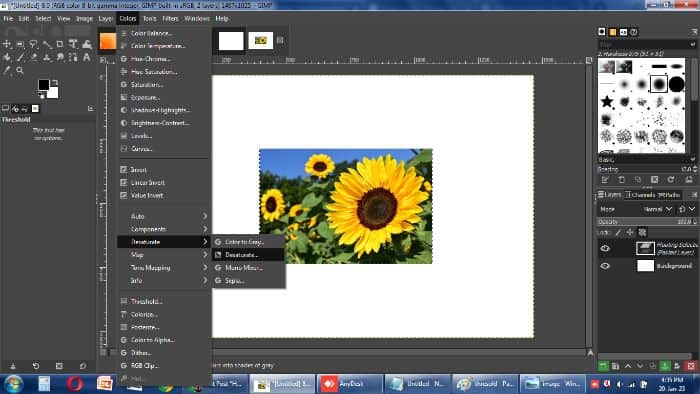Select the Crop tool in the toolbox
Image resolution: width=700 pixels, height=394 pixels.
click(x=60, y=44)
